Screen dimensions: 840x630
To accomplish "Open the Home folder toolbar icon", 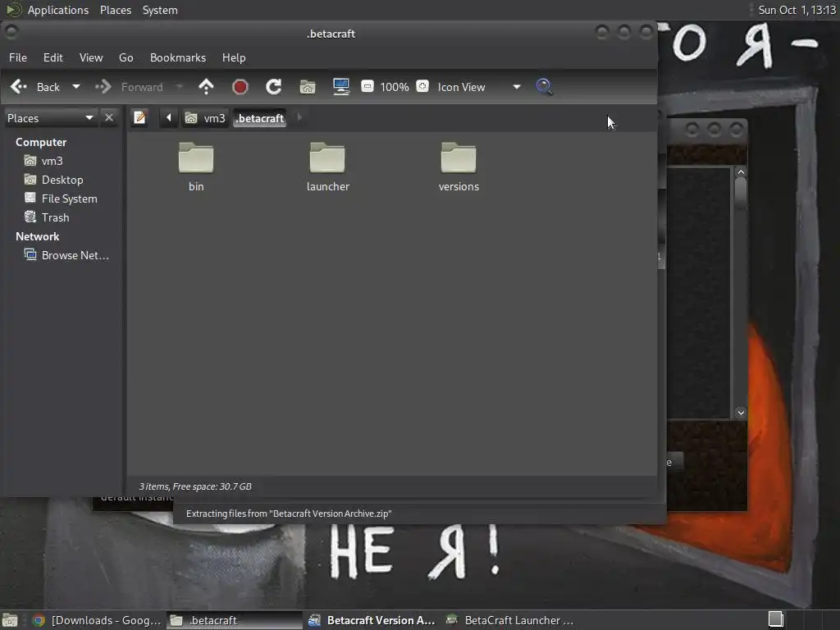I will 308,87.
